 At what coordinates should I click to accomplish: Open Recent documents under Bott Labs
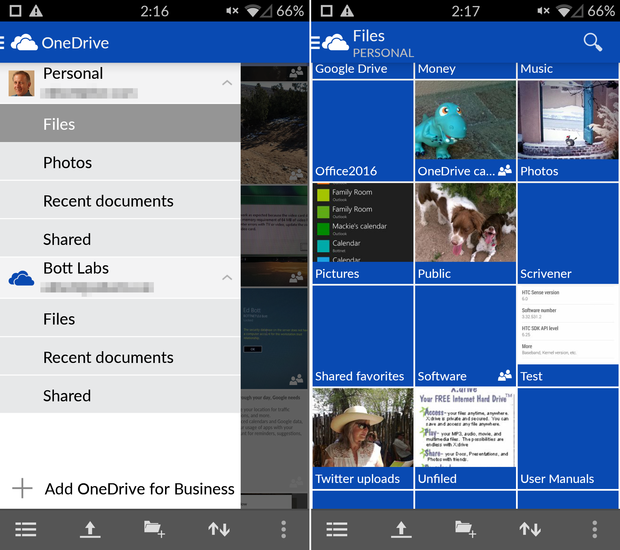click(120, 357)
